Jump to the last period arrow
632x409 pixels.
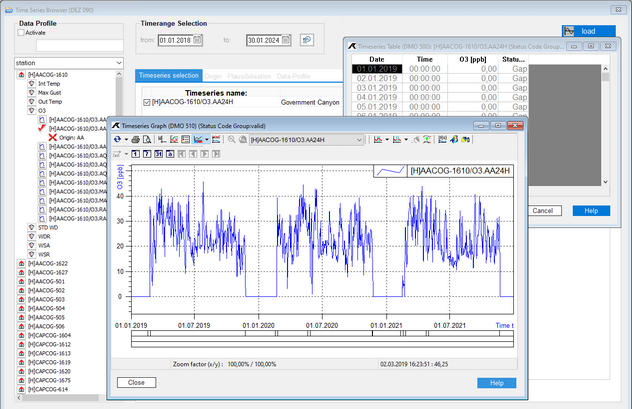(216, 154)
